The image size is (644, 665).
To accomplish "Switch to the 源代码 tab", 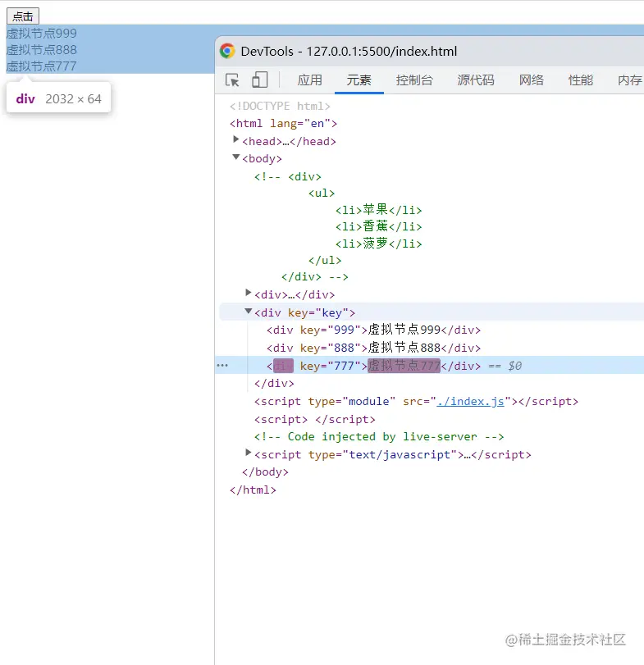I will tap(476, 80).
